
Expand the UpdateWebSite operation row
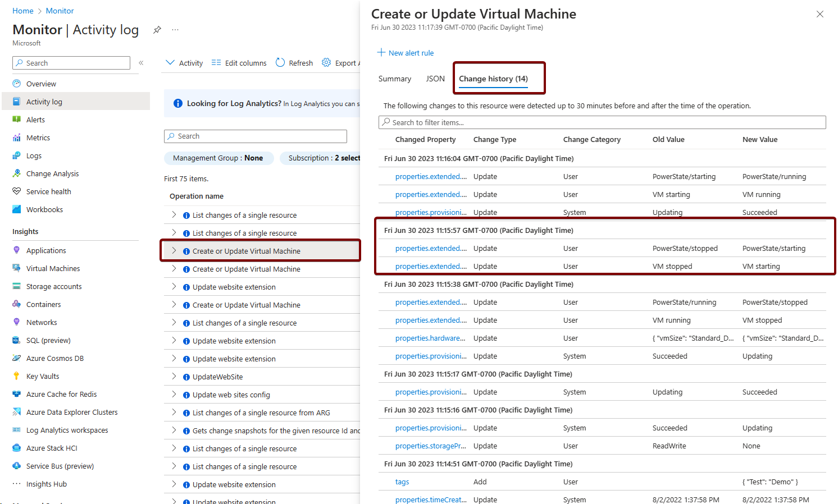click(174, 377)
